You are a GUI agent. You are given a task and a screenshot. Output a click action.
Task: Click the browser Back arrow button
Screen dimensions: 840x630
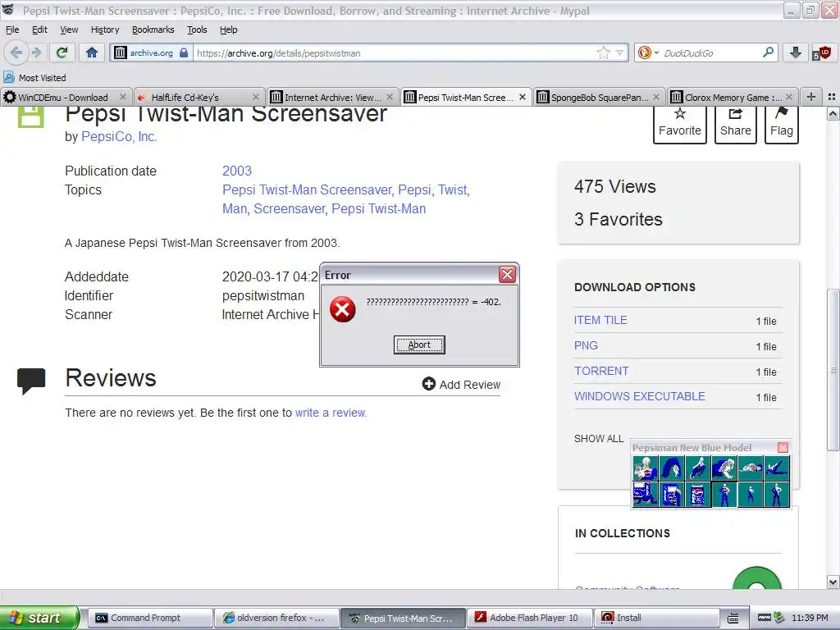click(16, 52)
